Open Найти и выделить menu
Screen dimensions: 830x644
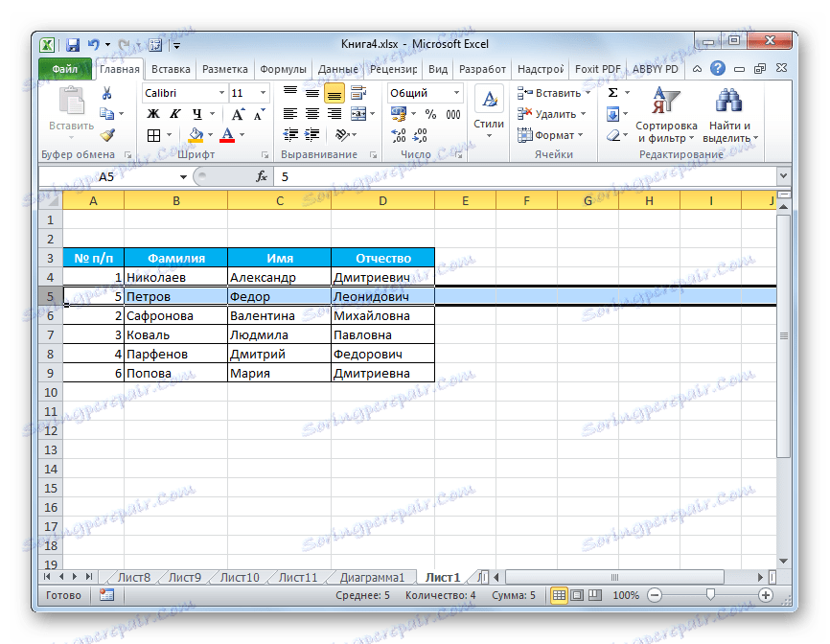pos(730,115)
